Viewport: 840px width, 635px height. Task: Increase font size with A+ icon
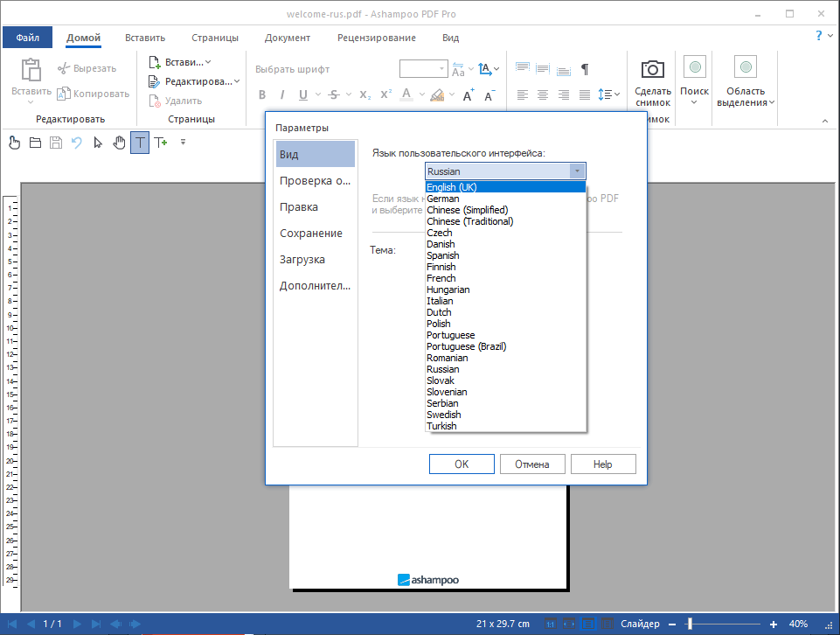pyautogui.click(x=469, y=94)
